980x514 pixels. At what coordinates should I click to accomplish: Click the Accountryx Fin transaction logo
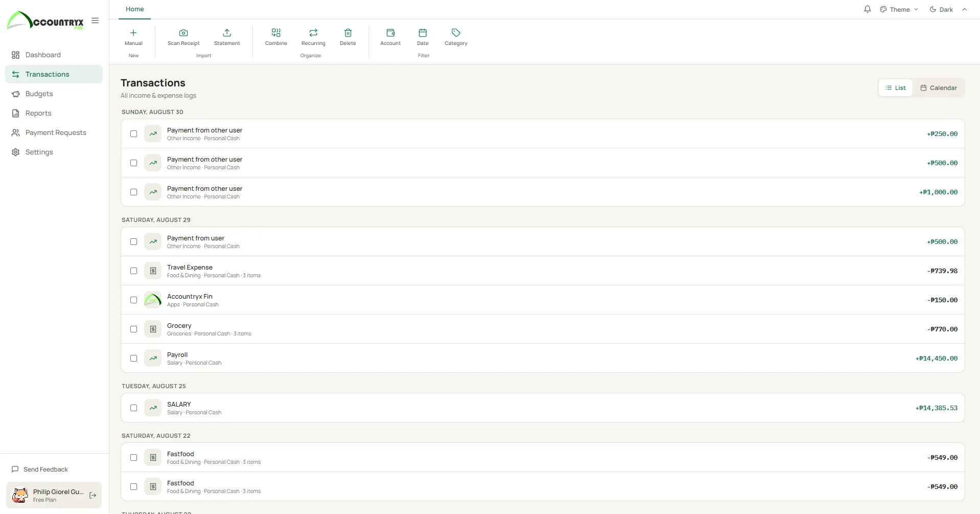click(x=153, y=300)
